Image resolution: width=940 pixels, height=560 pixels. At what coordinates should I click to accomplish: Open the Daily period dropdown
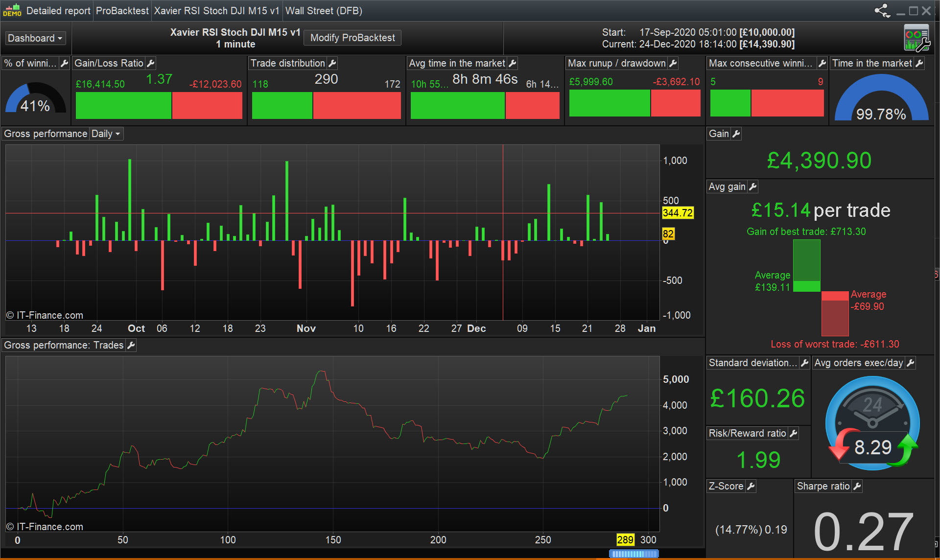106,134
